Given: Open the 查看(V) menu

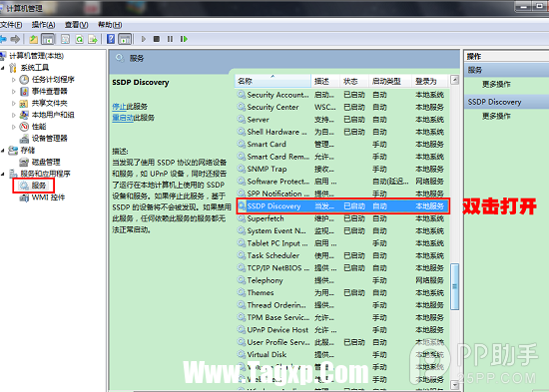Looking at the screenshot, I should (76, 25).
